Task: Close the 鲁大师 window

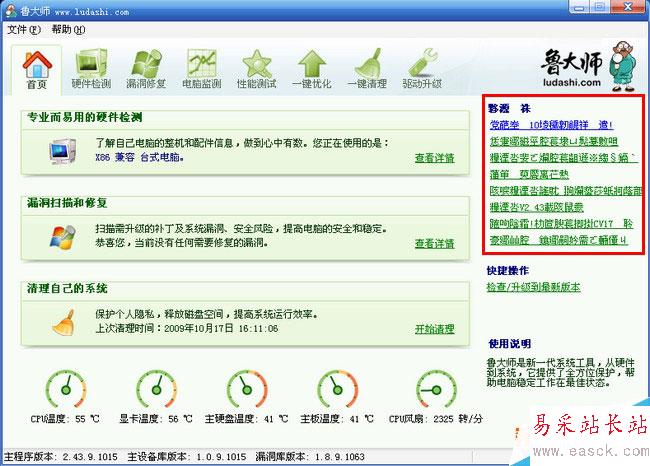Action: 628,7
